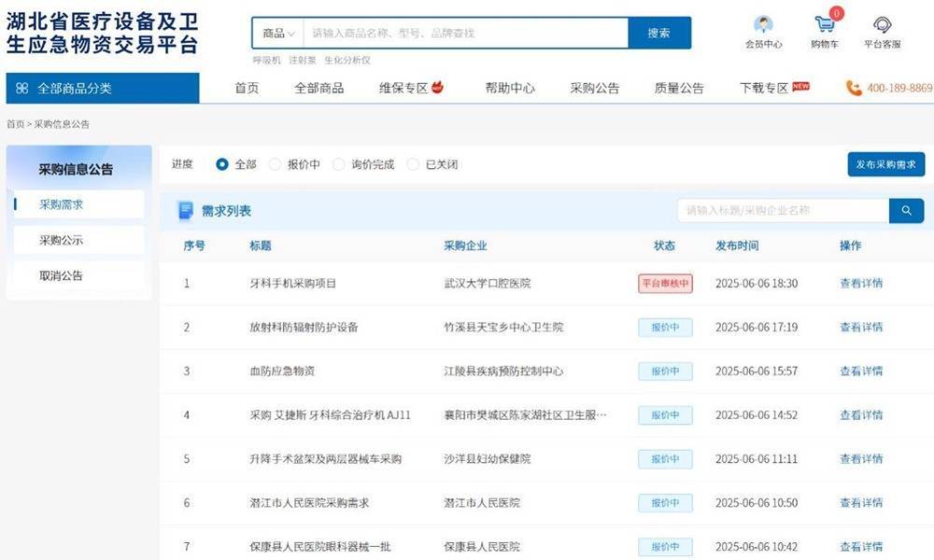The width and height of the screenshot is (934, 560).
Task: Focus the 标题/采购企业名称 filter input
Action: click(x=784, y=211)
